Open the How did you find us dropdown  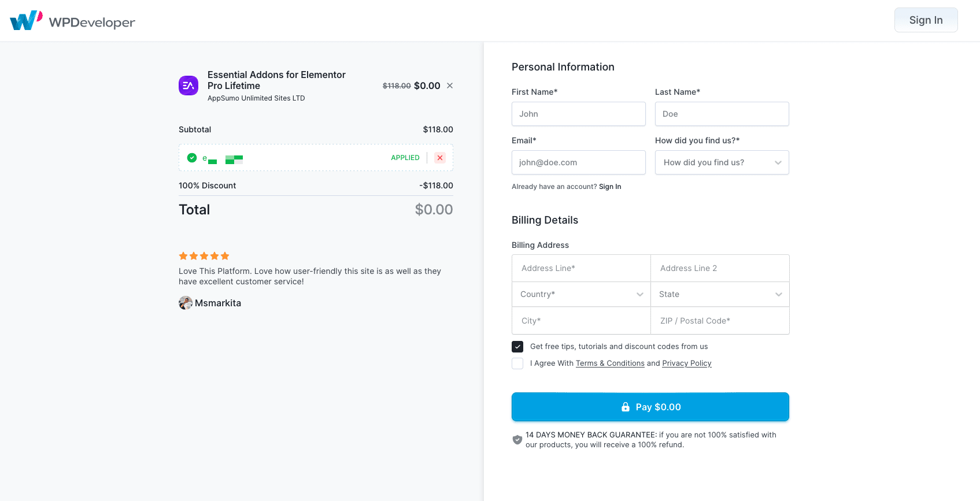[722, 162]
